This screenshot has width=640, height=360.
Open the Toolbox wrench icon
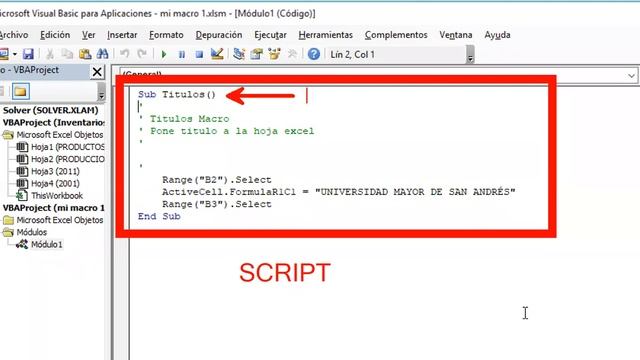tap(292, 54)
